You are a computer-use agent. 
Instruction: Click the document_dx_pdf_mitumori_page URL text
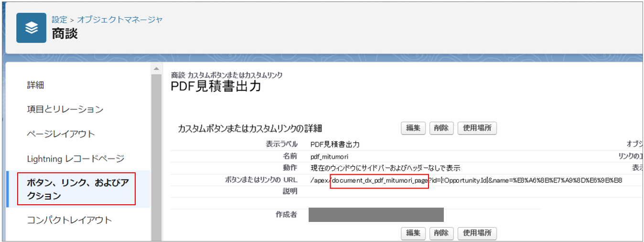379,180
